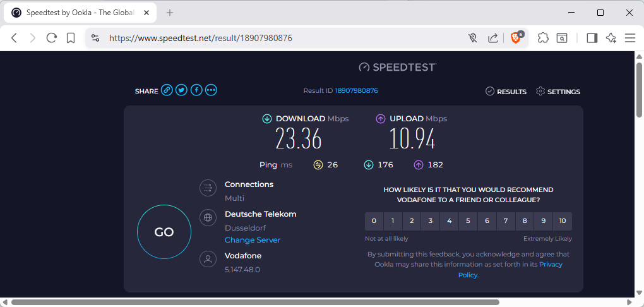Select rating 0 for Vodafone
This screenshot has width=644, height=307.
click(374, 221)
